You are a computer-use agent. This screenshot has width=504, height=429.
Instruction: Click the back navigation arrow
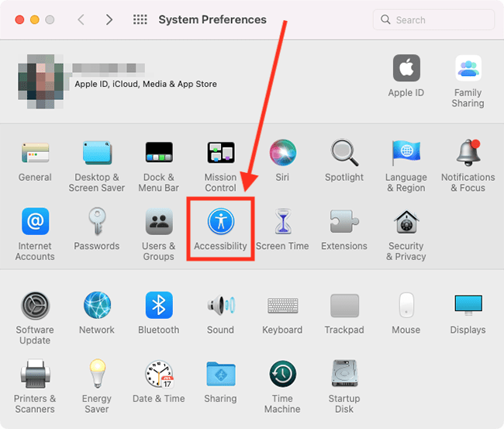[x=81, y=19]
